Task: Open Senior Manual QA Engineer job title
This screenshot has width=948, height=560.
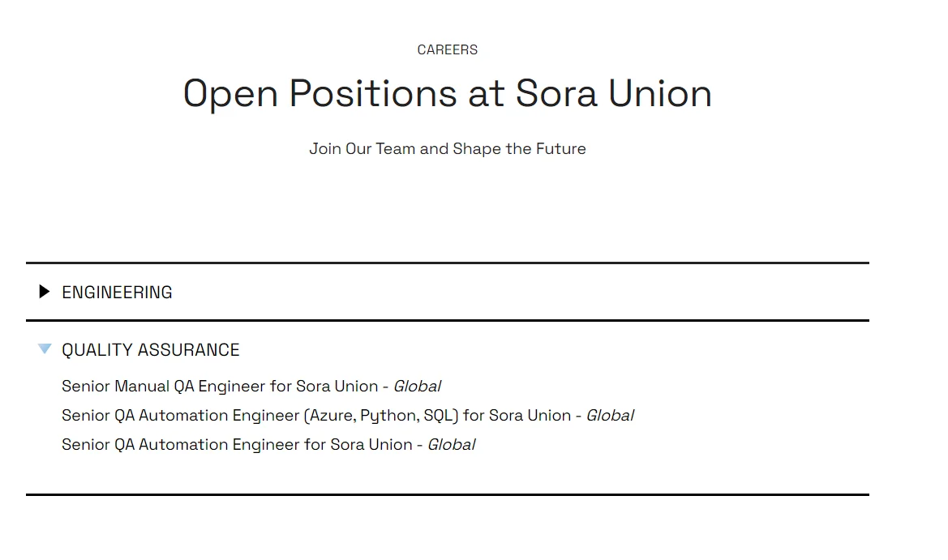Action: (219, 387)
